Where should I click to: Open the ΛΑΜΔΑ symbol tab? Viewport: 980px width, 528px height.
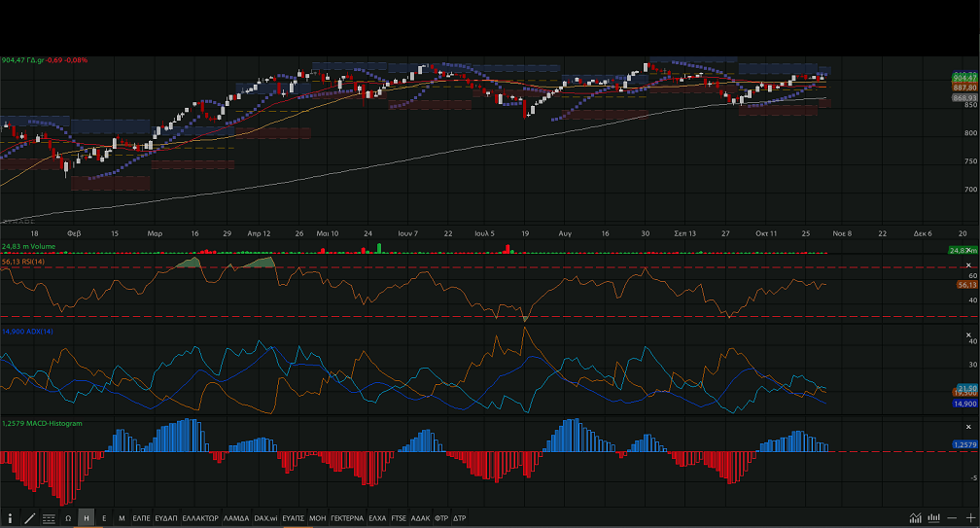(236, 518)
